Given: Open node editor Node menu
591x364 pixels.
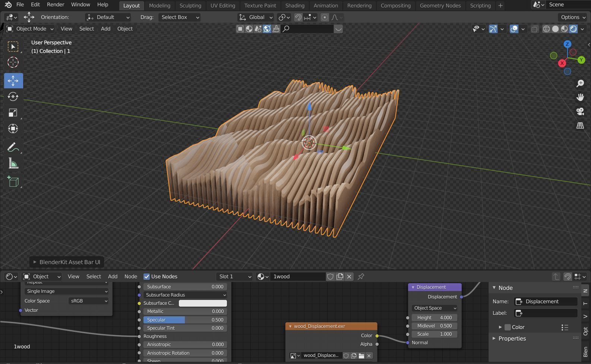Looking at the screenshot, I should click(131, 276).
